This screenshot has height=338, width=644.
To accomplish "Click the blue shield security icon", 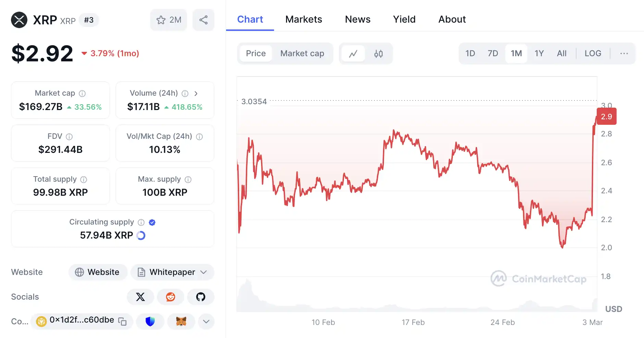I will pyautogui.click(x=150, y=322).
